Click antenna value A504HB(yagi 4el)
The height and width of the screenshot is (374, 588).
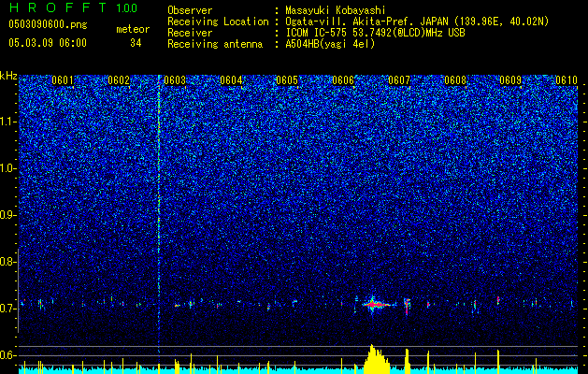pyautogui.click(x=330, y=44)
